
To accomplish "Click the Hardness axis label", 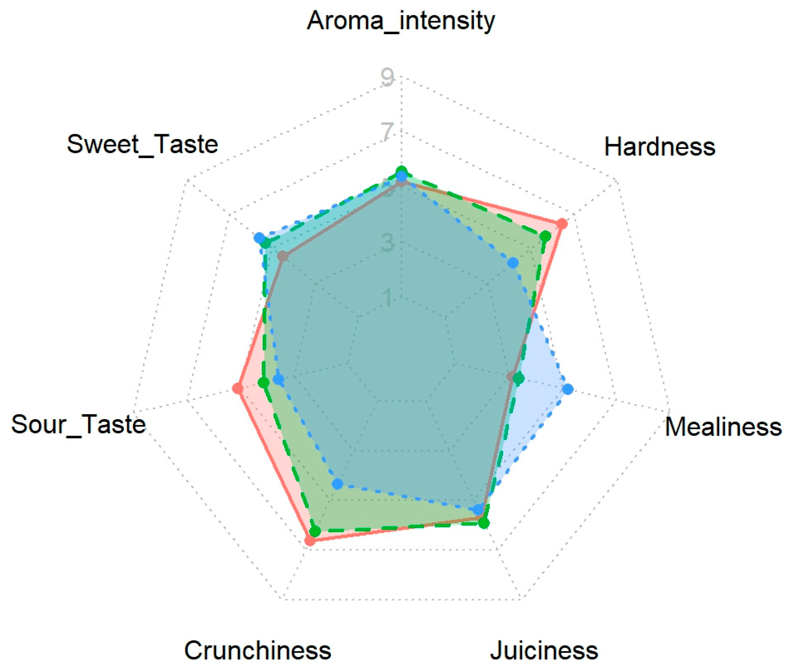I will point(659,147).
